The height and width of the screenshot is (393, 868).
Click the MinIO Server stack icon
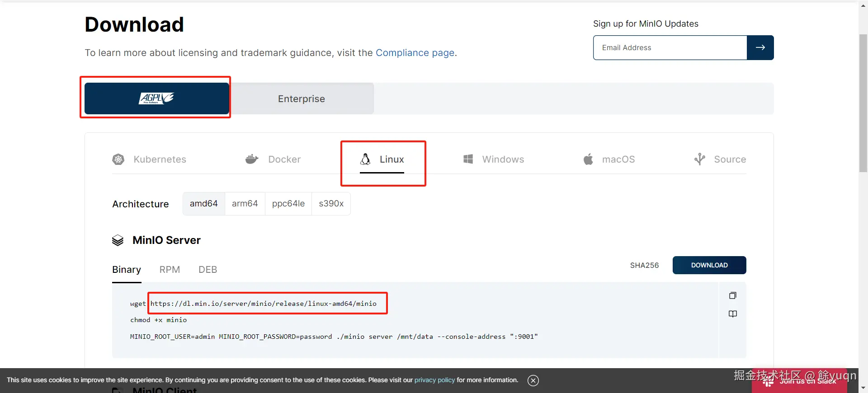118,240
